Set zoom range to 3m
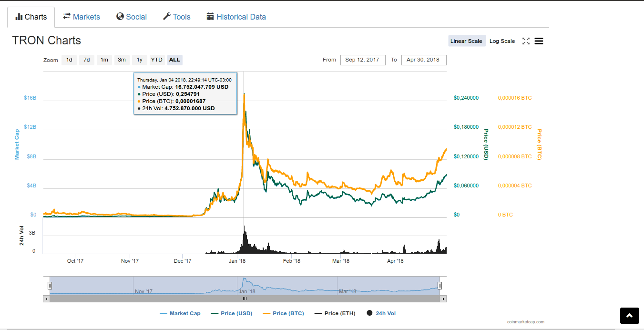 (122, 60)
